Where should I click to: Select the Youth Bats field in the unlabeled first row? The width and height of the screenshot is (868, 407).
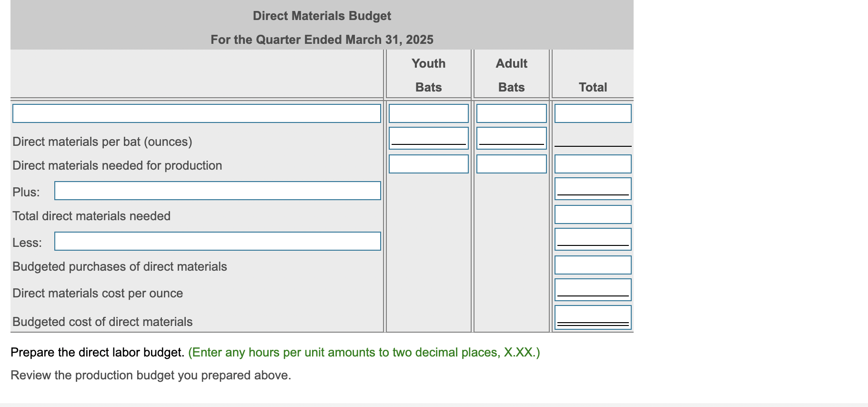[429, 113]
